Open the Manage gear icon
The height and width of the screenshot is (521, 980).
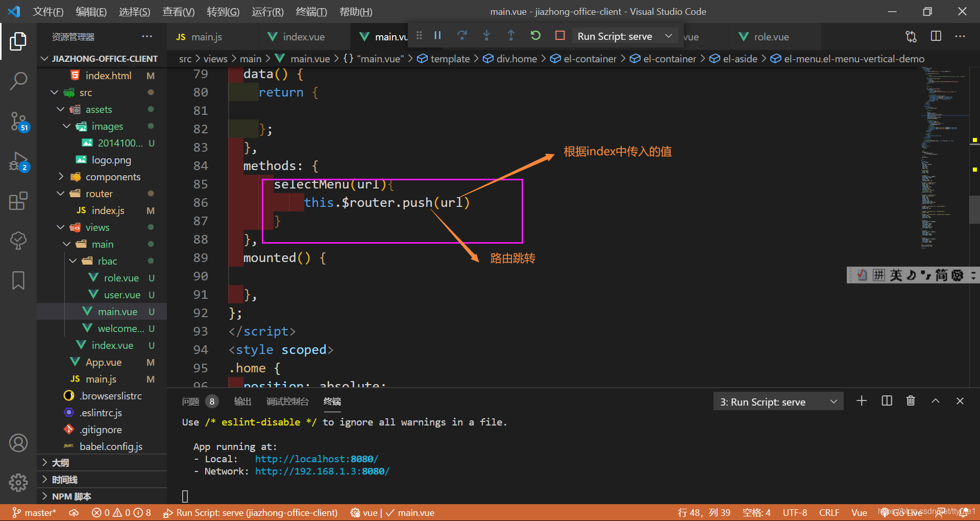tap(18, 482)
